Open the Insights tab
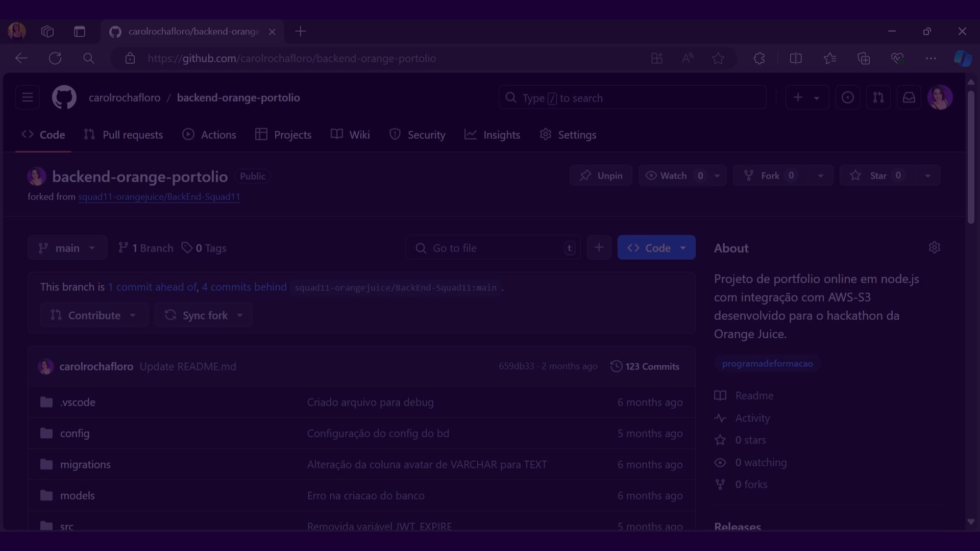 tap(492, 135)
